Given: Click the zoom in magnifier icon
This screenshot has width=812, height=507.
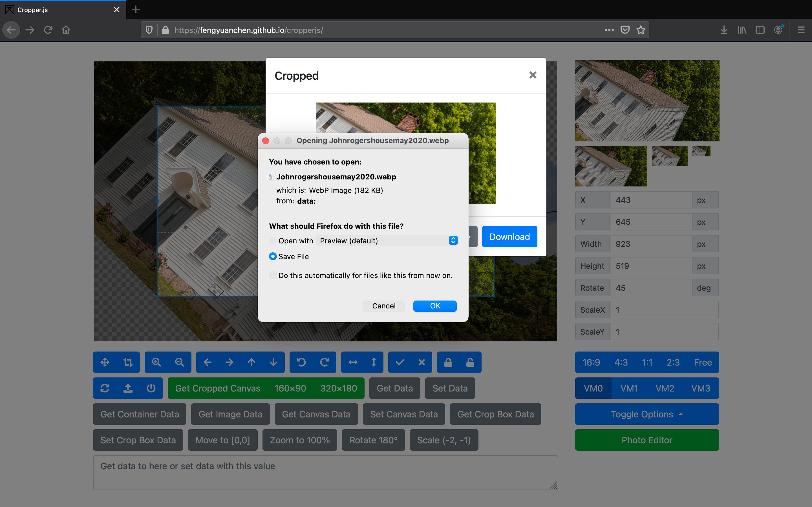Looking at the screenshot, I should click(x=156, y=362).
